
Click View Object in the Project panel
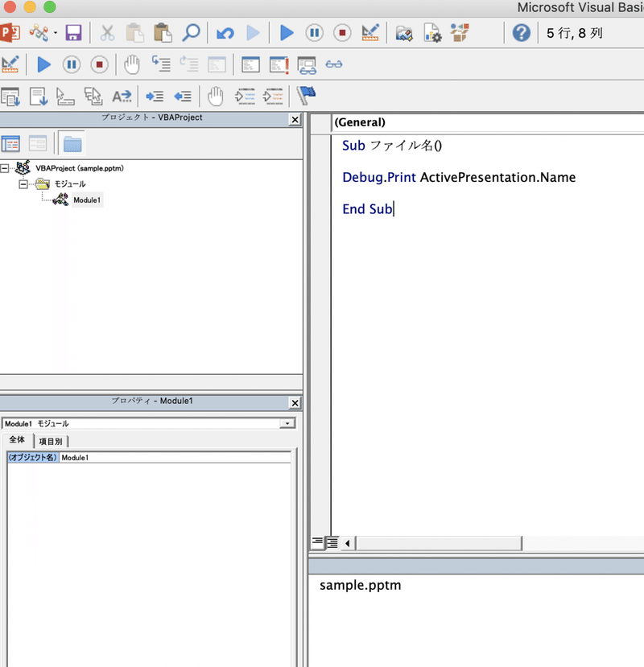38,143
